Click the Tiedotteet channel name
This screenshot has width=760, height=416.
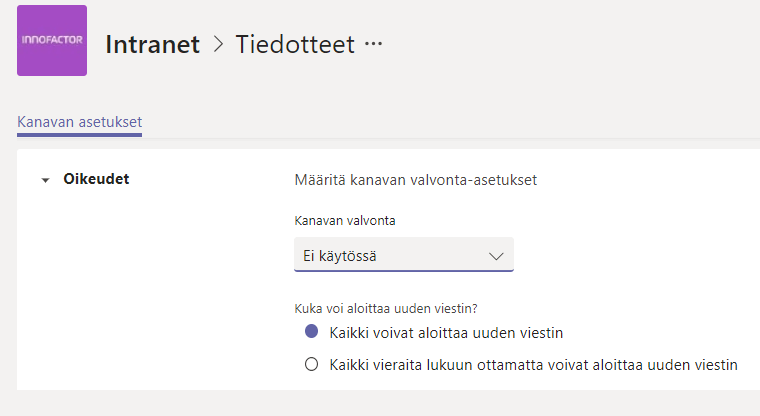(x=294, y=44)
